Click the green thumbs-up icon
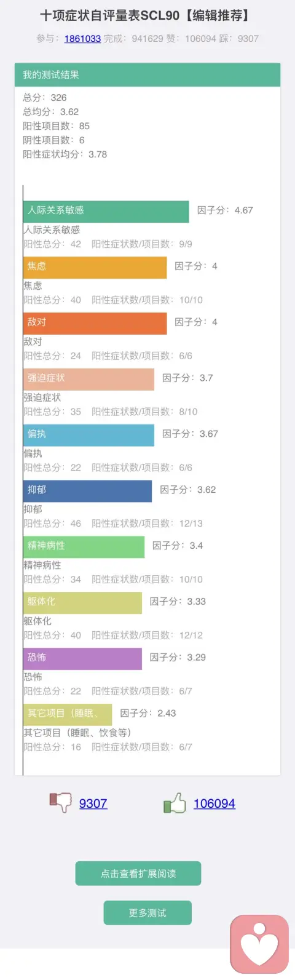Image resolution: width=295 pixels, height=980 pixels. [175, 803]
